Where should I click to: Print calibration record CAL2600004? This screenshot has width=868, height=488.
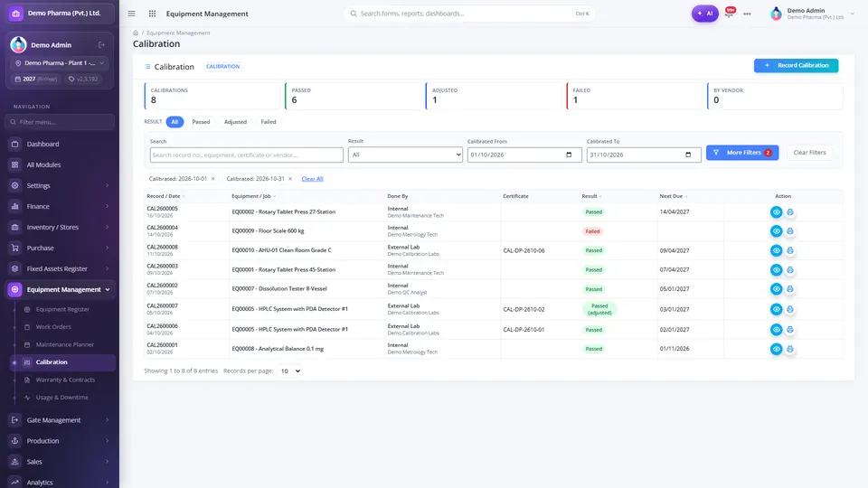[x=790, y=231]
